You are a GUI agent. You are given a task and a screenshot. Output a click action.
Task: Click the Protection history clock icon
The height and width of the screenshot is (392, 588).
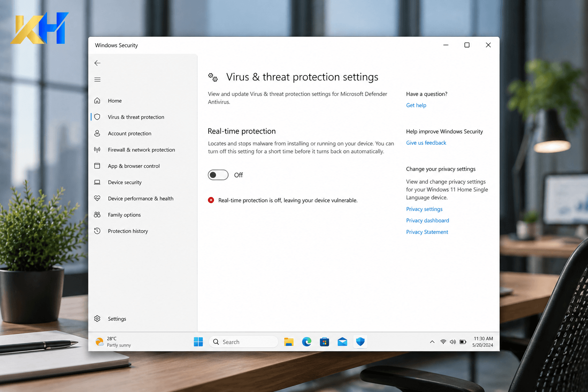[97, 231]
